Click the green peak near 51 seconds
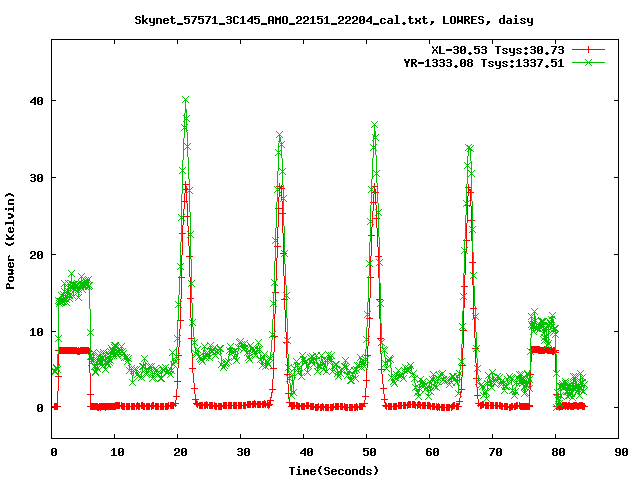This screenshot has width=640, height=480. point(375,124)
